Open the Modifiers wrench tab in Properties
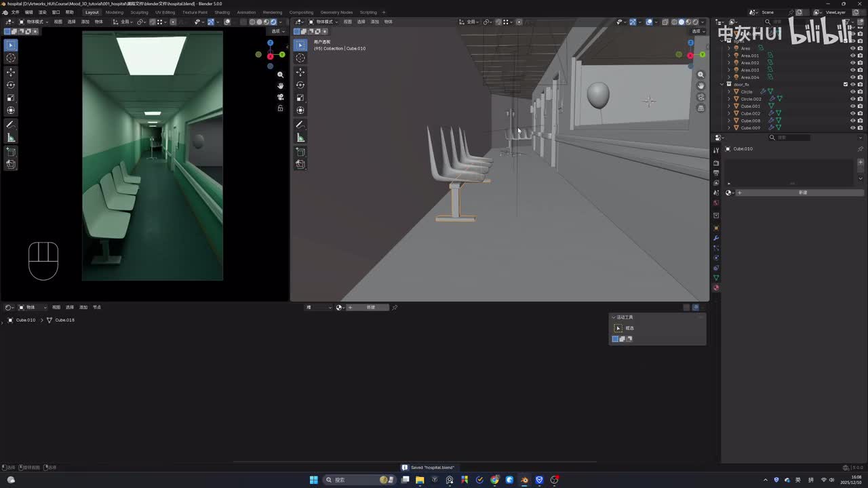Image resolution: width=868 pixels, height=488 pixels. coord(716,238)
